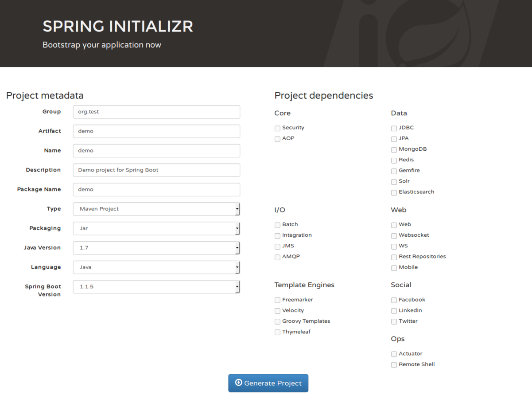Viewport: 532px width, 399px height.
Task: Check the Elasticsearch dependency
Action: coord(394,192)
